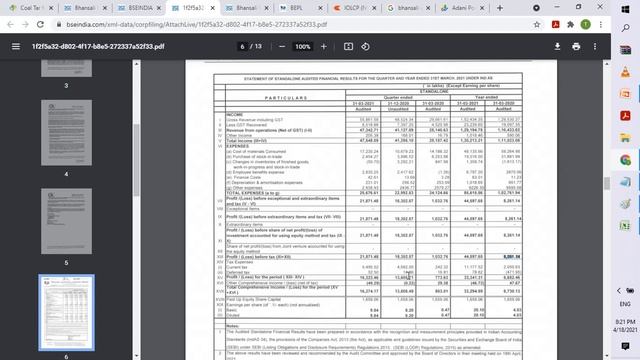Image resolution: width=640 pixels, height=360 pixels.
Task: Click the PDF file name title
Action: 98,47
